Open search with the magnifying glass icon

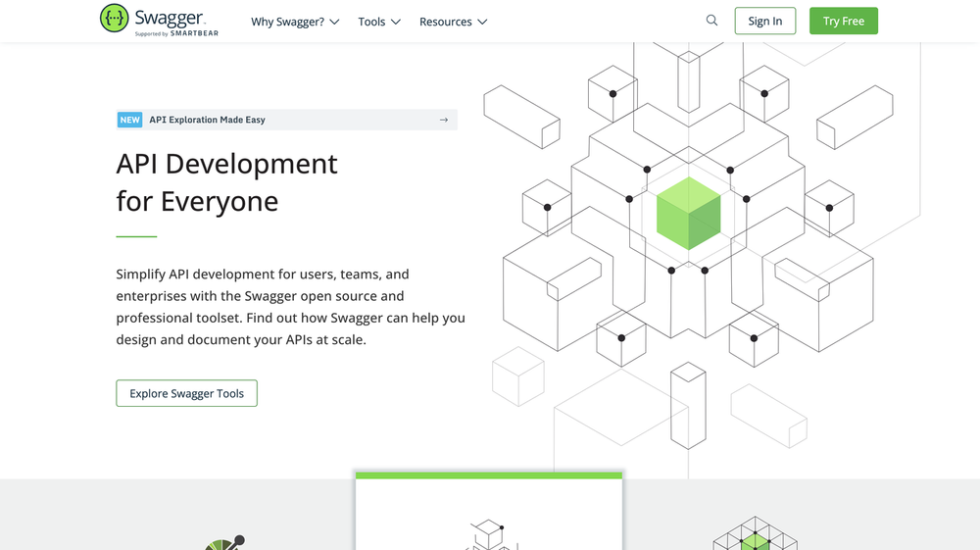(712, 21)
